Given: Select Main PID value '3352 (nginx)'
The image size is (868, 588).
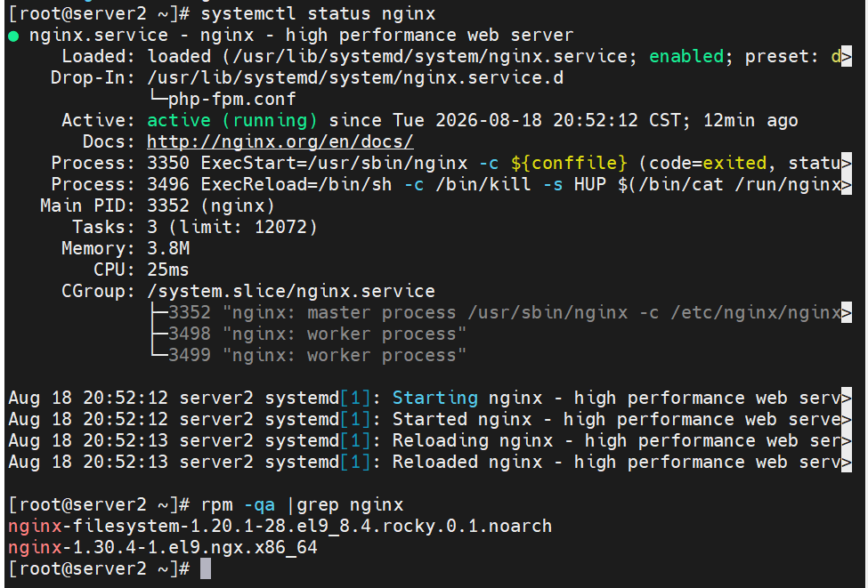Looking at the screenshot, I should (211, 205).
